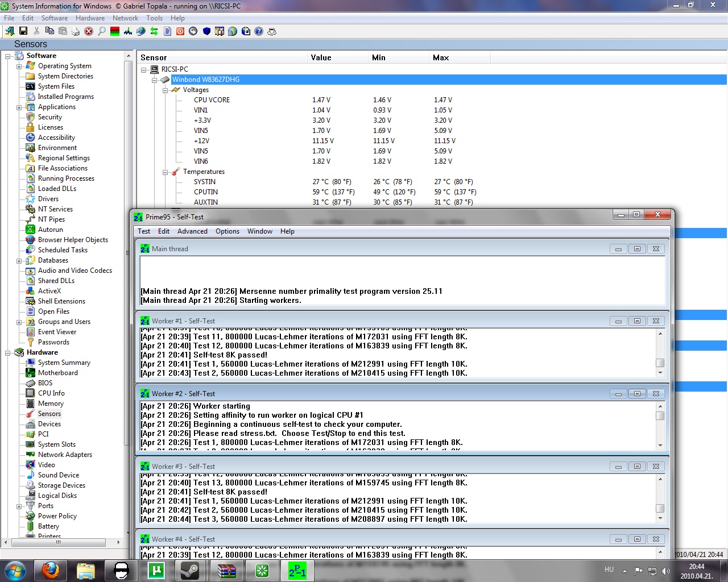Select the Sensors tree item

click(x=49, y=414)
